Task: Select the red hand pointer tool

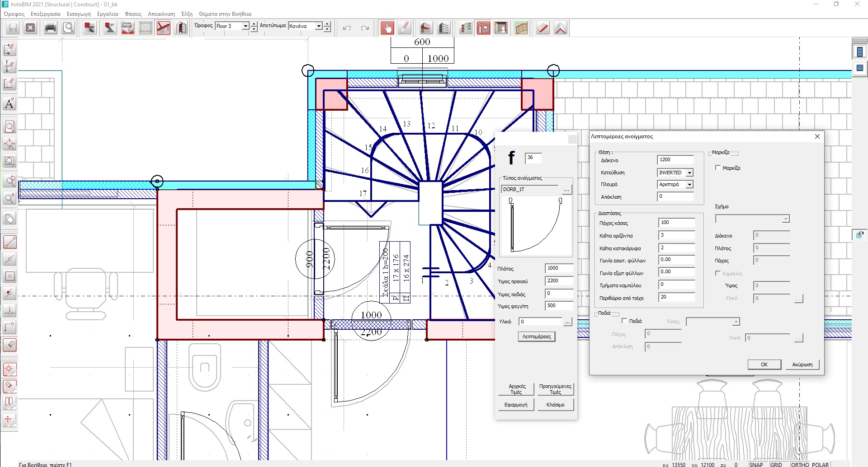Action: pyautogui.click(x=387, y=28)
